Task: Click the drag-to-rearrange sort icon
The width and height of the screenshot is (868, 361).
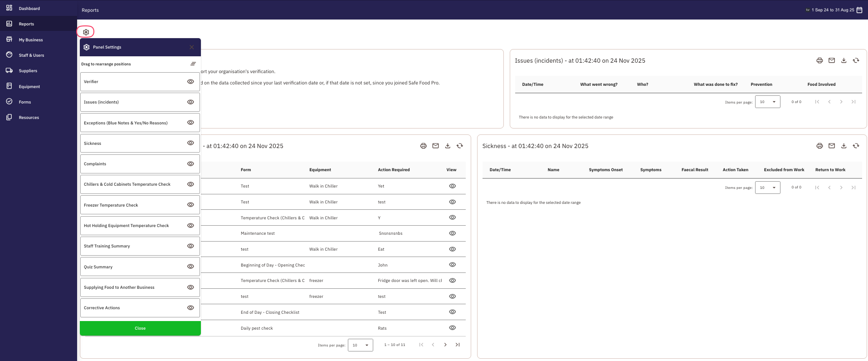Action: point(193,64)
